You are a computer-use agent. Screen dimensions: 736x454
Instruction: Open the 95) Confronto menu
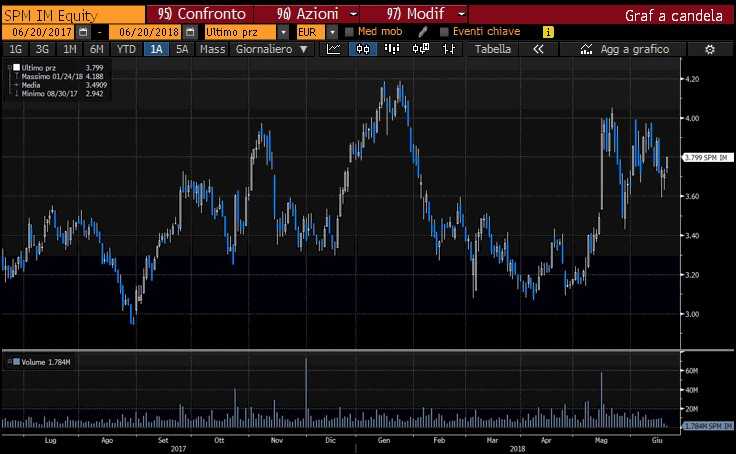[x=201, y=14]
